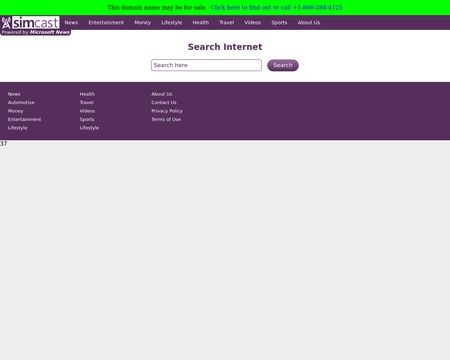450x360 pixels.
Task: Open the News menu item in navbar
Action: [71, 23]
